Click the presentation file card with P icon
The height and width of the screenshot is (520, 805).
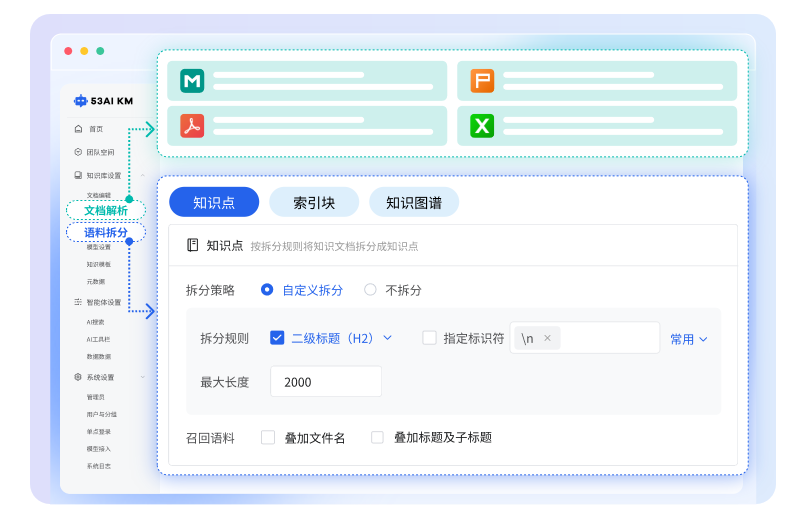[597, 81]
